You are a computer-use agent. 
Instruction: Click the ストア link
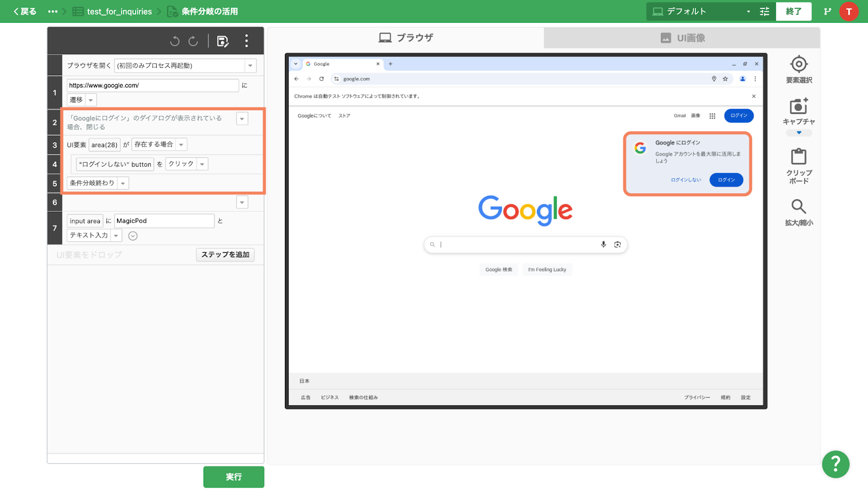click(x=344, y=116)
